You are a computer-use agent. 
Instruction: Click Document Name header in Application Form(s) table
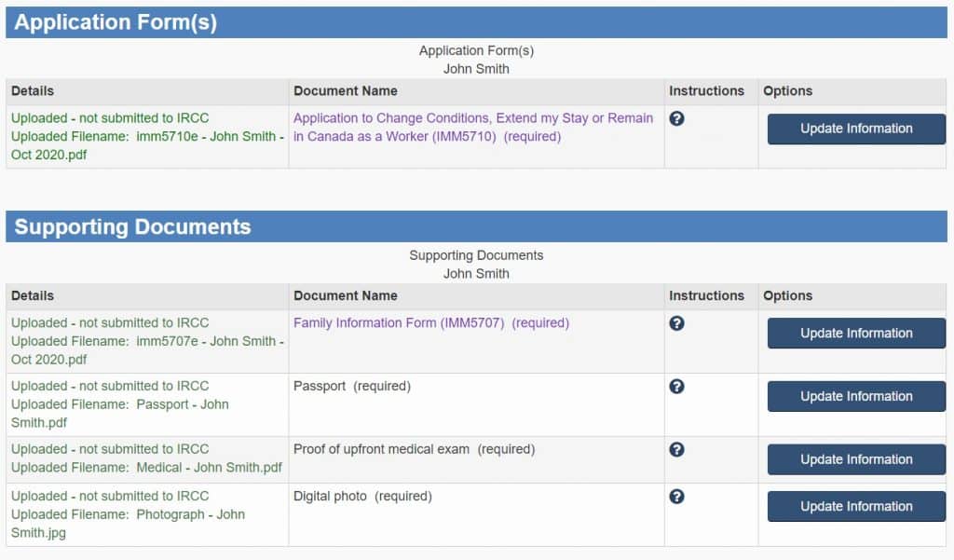click(x=346, y=91)
